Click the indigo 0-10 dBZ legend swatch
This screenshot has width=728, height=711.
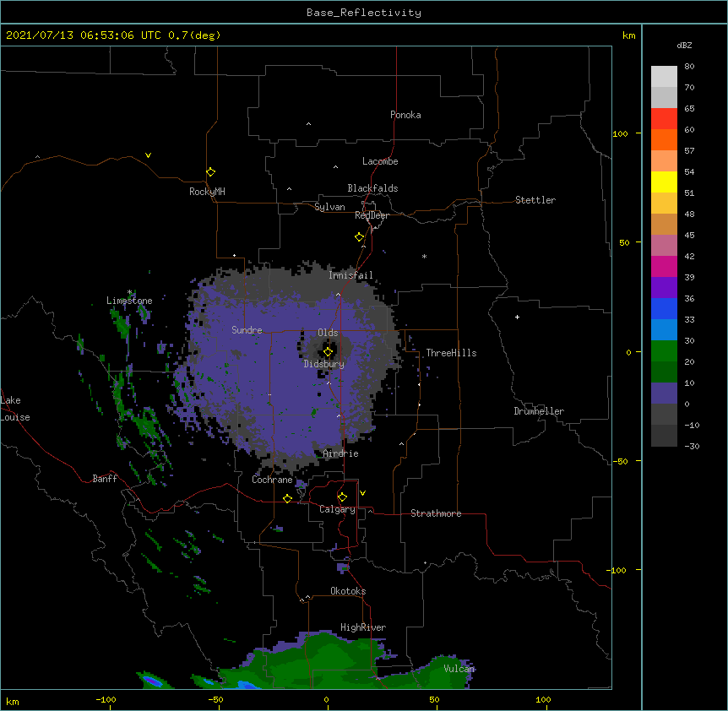click(664, 393)
